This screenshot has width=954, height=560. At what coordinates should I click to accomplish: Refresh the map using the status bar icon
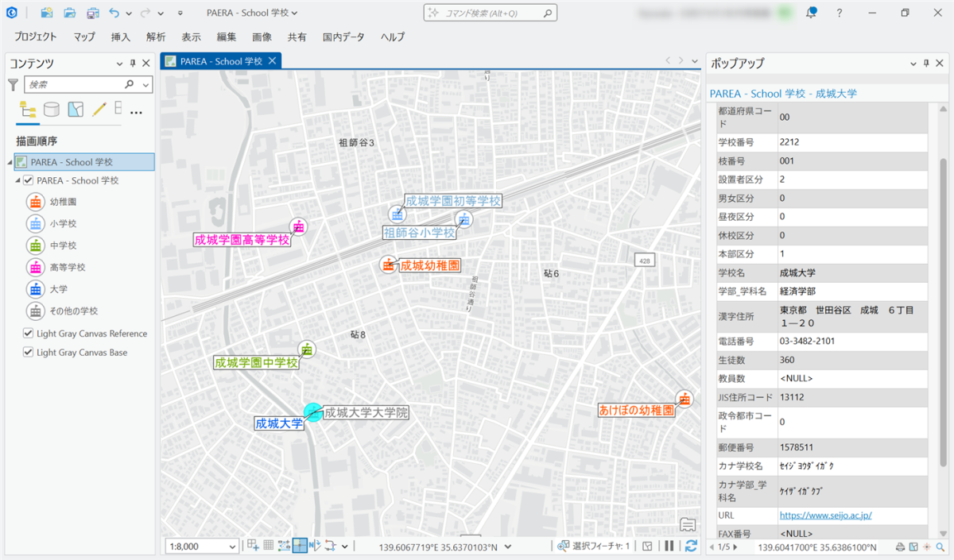[691, 546]
